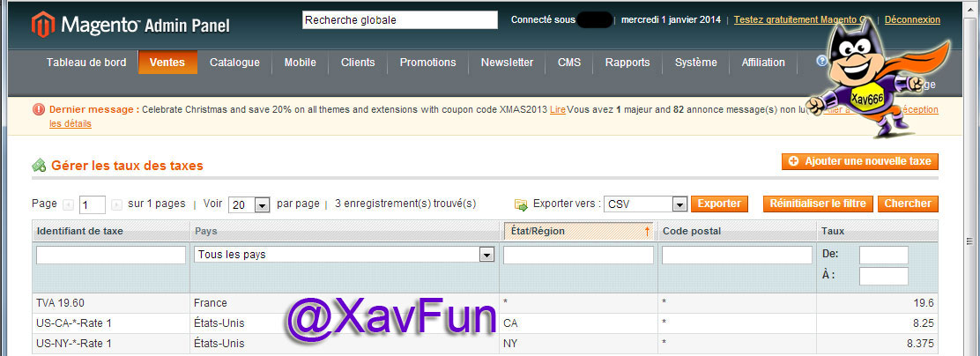Click the les détails link
Screen dimensions: 980x356
point(71,123)
